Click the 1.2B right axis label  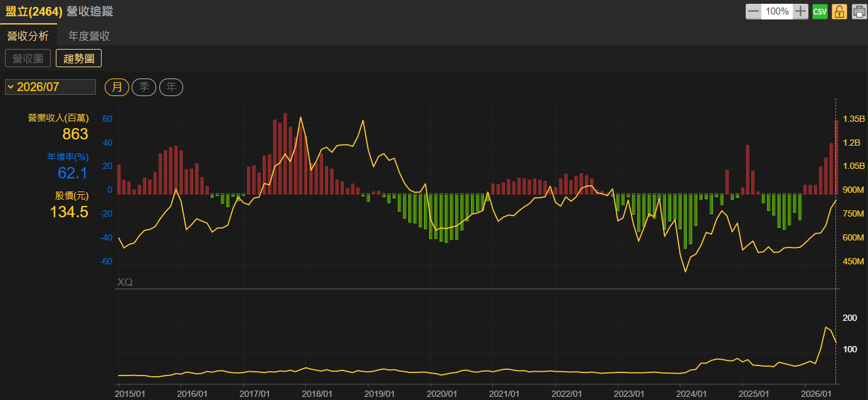pyautogui.click(x=852, y=143)
